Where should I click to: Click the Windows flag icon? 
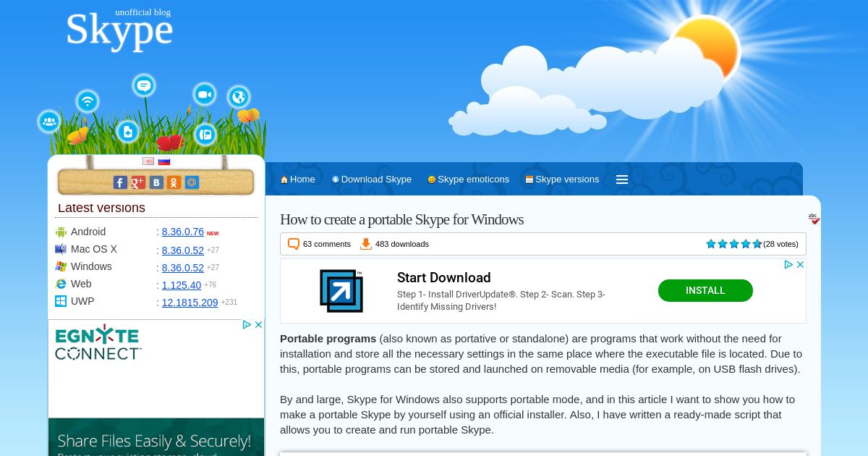(61, 267)
